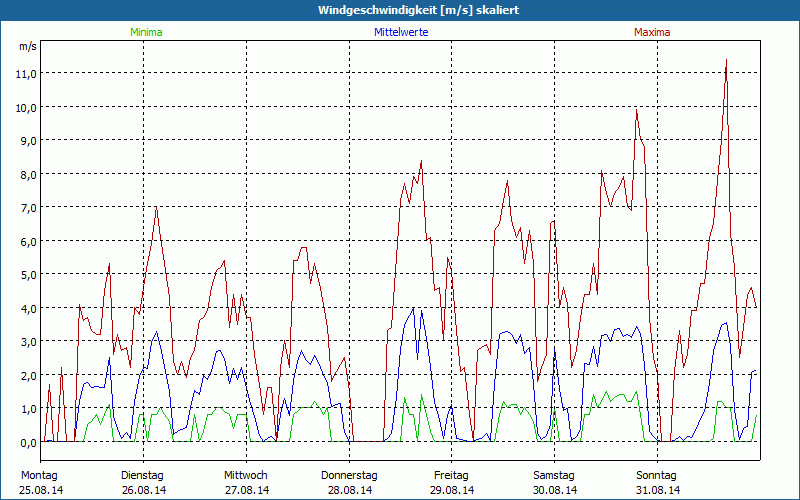Click the '6,0' y-axis value
The width and height of the screenshot is (800, 500).
click(29, 241)
